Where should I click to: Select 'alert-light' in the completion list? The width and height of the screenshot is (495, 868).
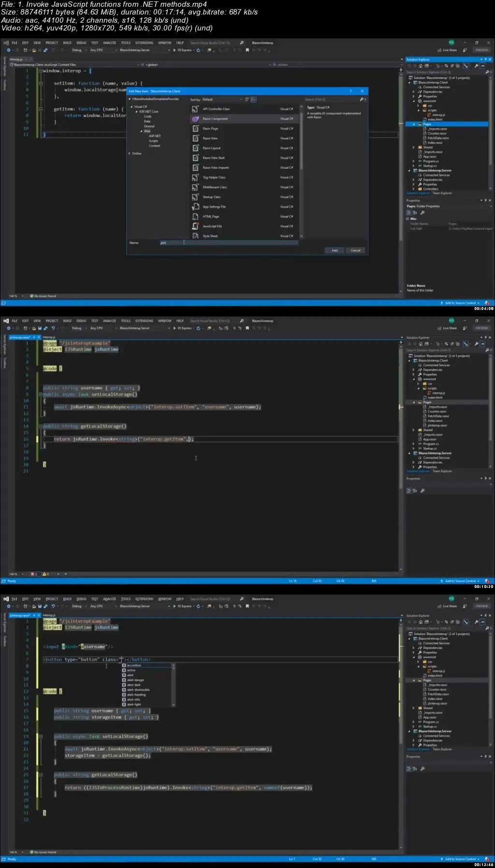[x=147, y=705]
